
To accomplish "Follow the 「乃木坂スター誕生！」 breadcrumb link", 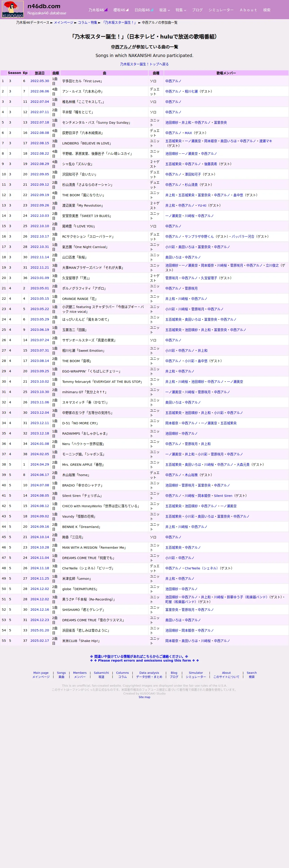I will click(x=120, y=23).
